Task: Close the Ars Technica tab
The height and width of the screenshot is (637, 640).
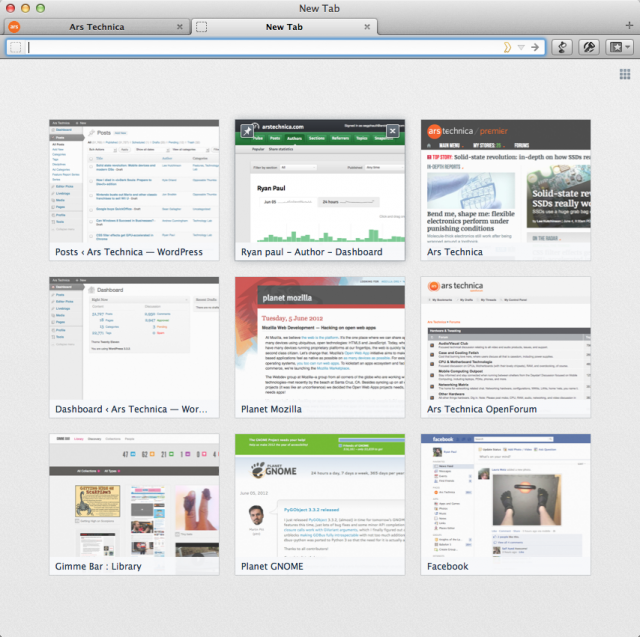Action: (x=180, y=27)
